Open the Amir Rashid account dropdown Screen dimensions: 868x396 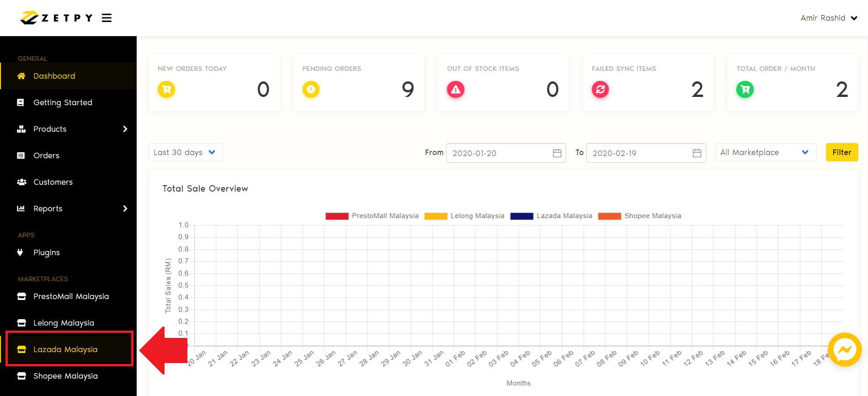coord(829,18)
